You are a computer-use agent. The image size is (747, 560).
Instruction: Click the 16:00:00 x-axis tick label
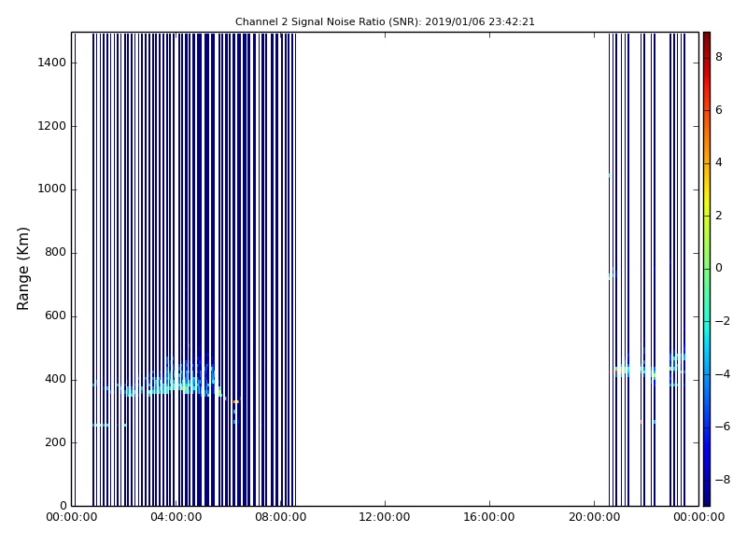click(489, 517)
